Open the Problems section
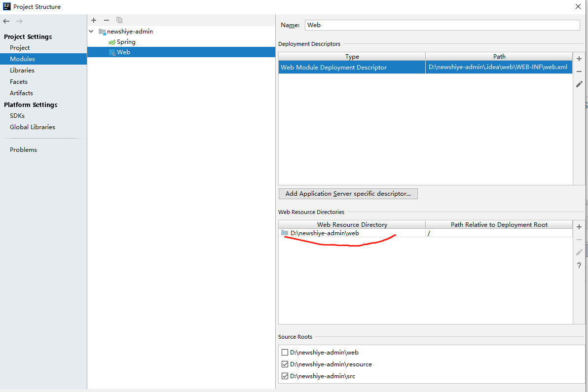Viewport: 588px width, 392px height. coord(23,149)
